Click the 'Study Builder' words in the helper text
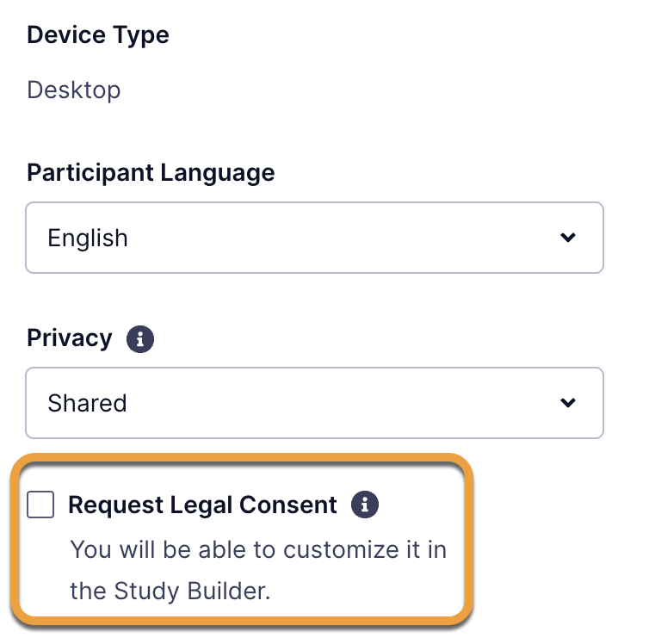This screenshot has width=649, height=644. [191, 591]
